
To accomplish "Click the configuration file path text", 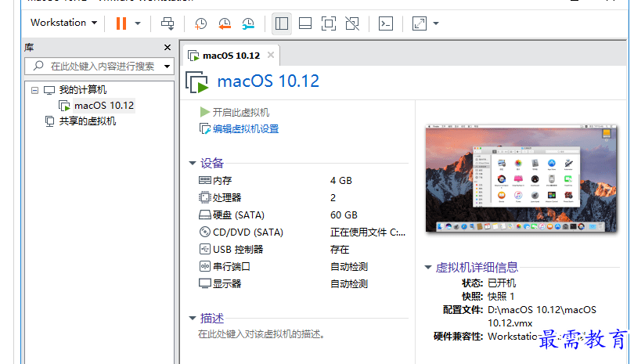I will click(x=542, y=316).
